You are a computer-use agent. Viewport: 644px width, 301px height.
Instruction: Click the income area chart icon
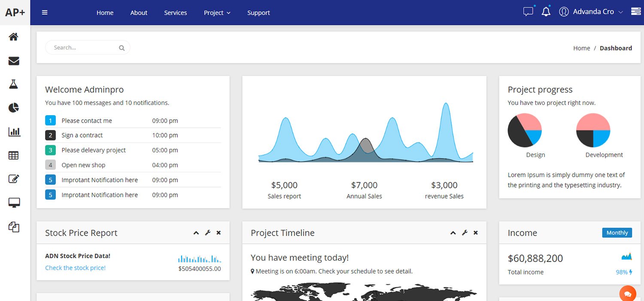627,257
